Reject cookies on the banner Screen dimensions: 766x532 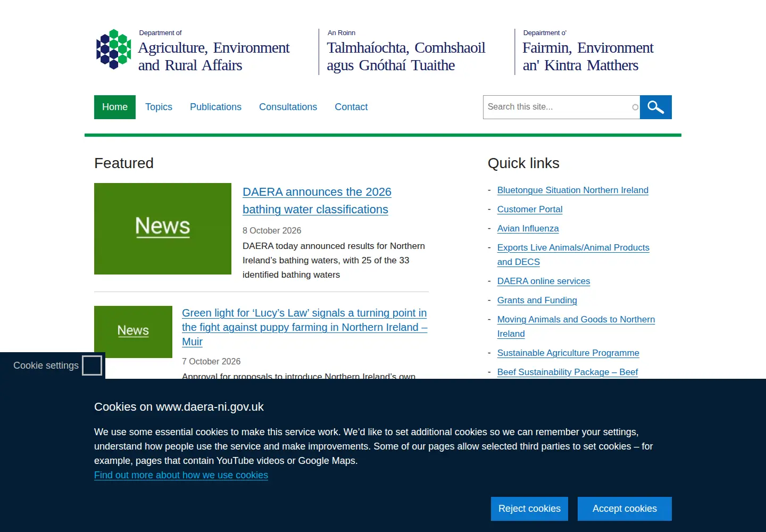click(x=529, y=509)
